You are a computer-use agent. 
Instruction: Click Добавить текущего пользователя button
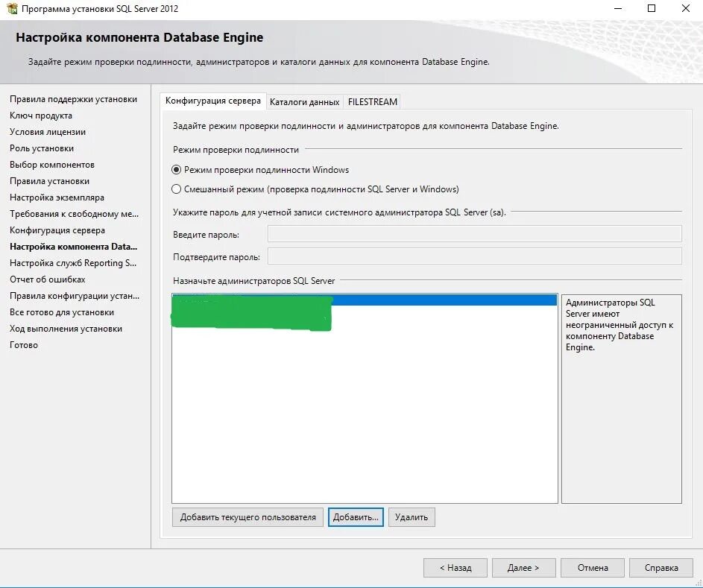pyautogui.click(x=248, y=517)
